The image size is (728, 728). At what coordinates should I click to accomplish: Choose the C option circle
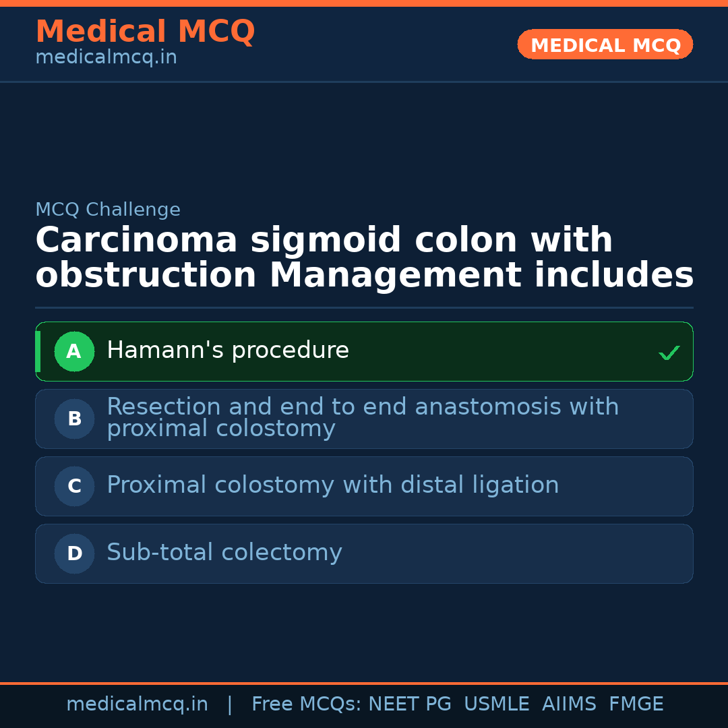74,486
